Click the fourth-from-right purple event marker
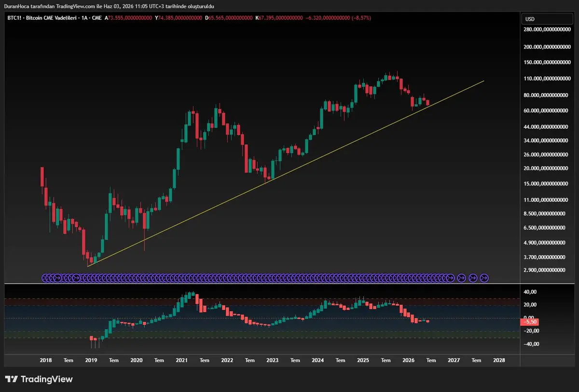The height and width of the screenshot is (392, 579). (450, 278)
